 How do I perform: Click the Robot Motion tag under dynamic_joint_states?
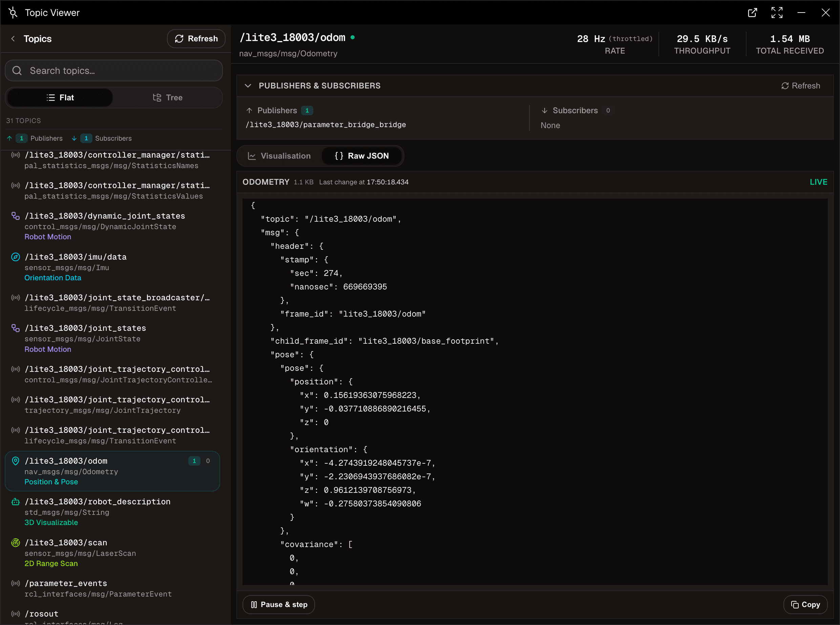(x=48, y=237)
